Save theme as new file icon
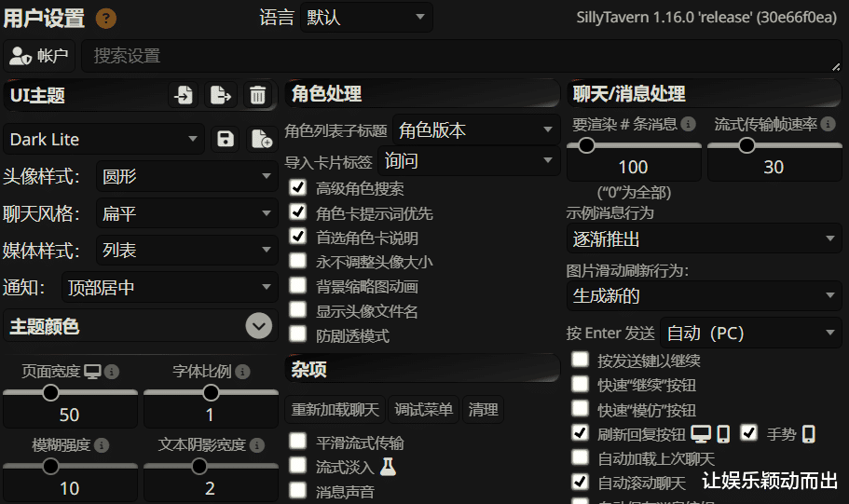The height and width of the screenshot is (504, 849). (262, 139)
